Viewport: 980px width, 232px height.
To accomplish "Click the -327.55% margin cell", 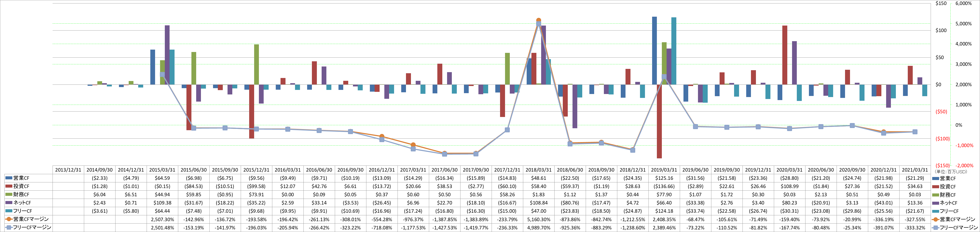I will (915, 219).
